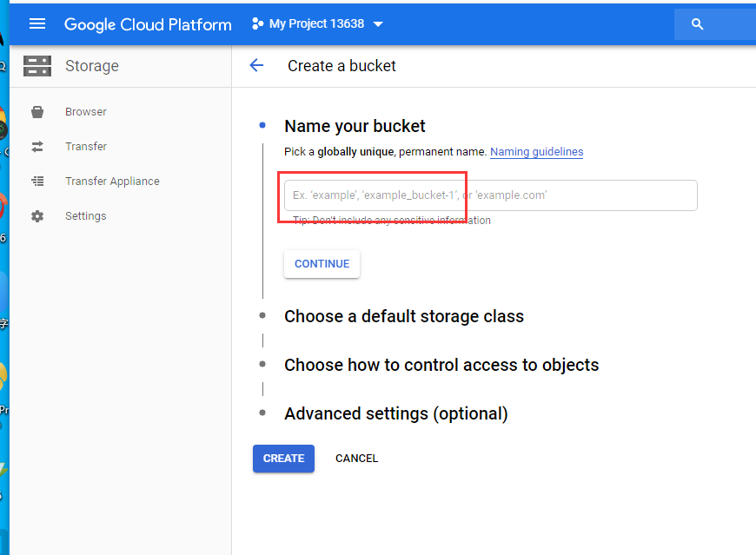The width and height of the screenshot is (756, 555).
Task: Click the Storage product icon
Action: [x=37, y=66]
